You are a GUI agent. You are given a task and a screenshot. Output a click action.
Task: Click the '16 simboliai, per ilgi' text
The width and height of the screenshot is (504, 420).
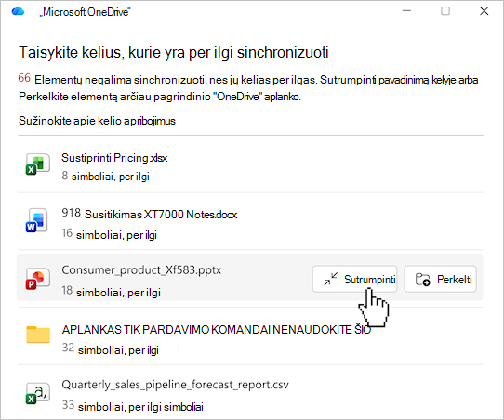[x=110, y=234]
